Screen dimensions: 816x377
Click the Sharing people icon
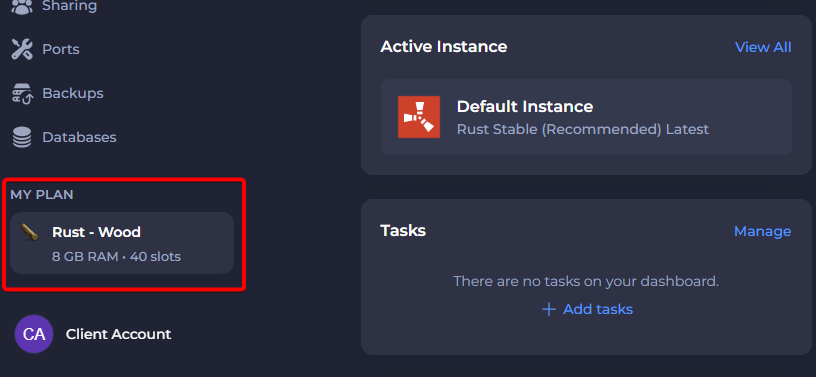[x=22, y=6]
